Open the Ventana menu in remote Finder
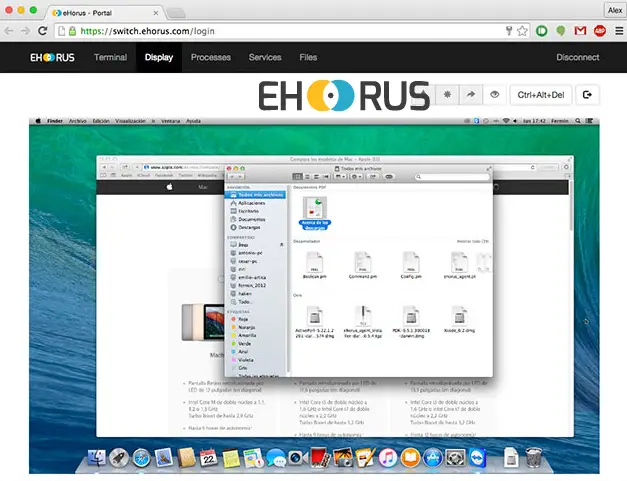 click(170, 121)
